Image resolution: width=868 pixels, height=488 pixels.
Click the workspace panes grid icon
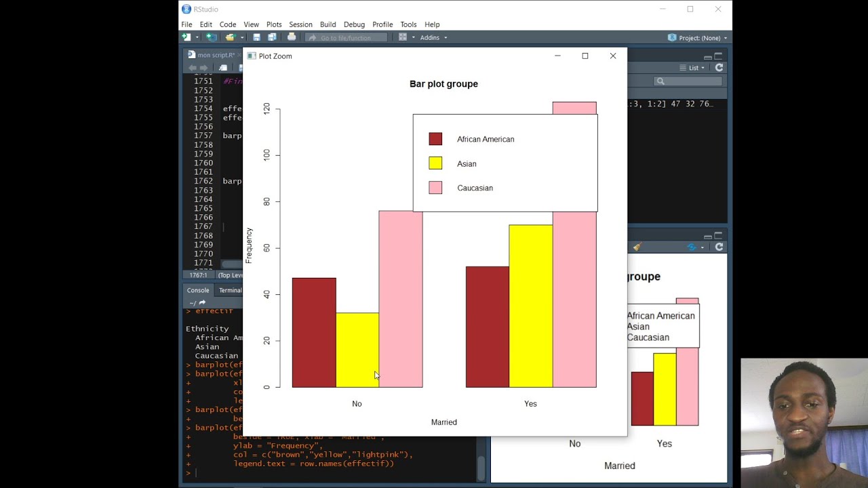403,37
